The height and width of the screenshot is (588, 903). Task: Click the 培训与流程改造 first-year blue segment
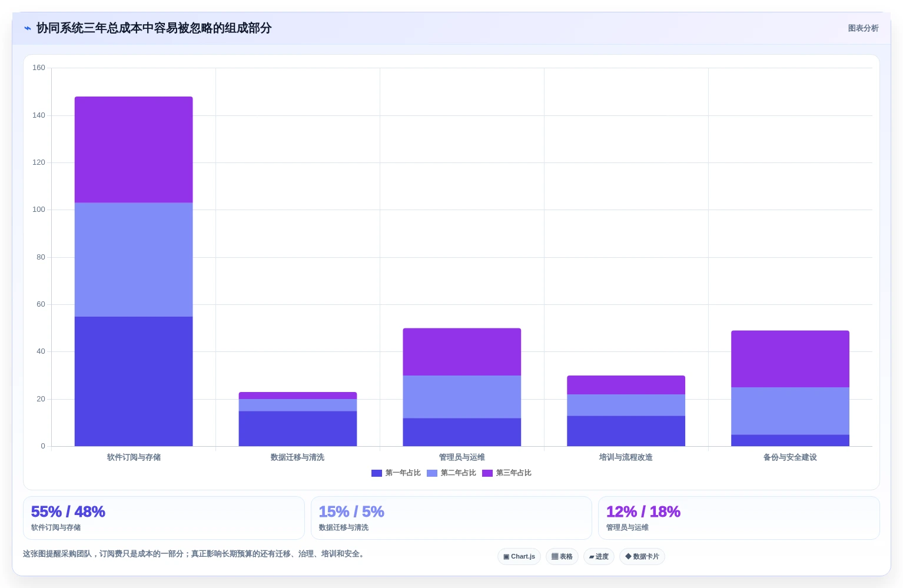626,431
